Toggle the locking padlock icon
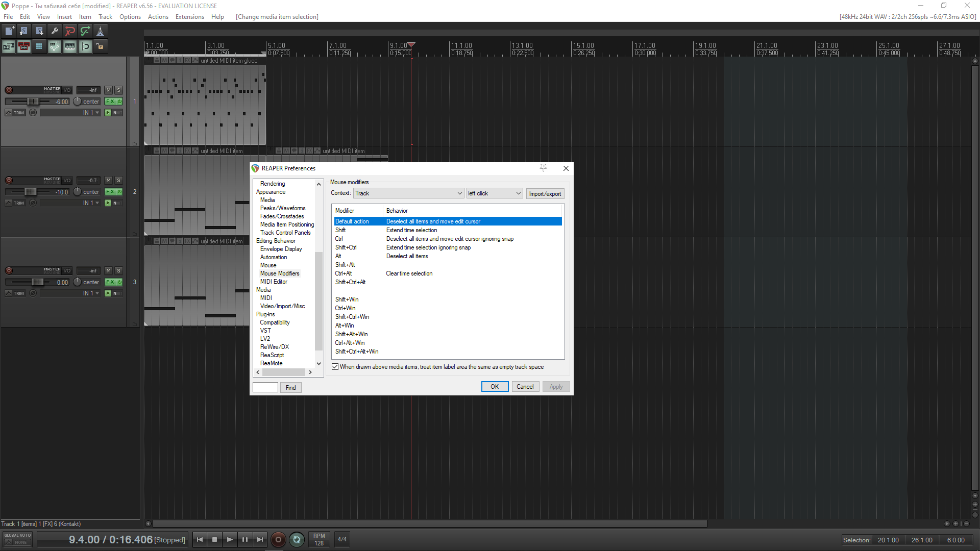The image size is (980, 551). 100,46
